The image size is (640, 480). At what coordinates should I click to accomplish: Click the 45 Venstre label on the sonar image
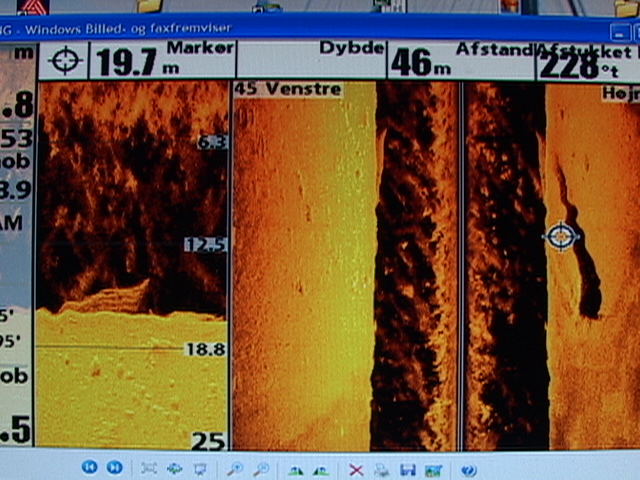[x=288, y=90]
